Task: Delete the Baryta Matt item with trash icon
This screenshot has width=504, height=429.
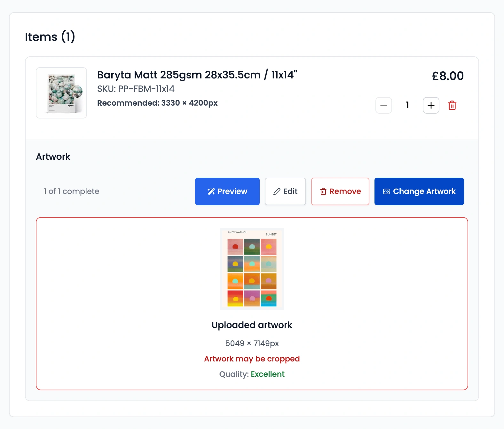Action: 452,105
